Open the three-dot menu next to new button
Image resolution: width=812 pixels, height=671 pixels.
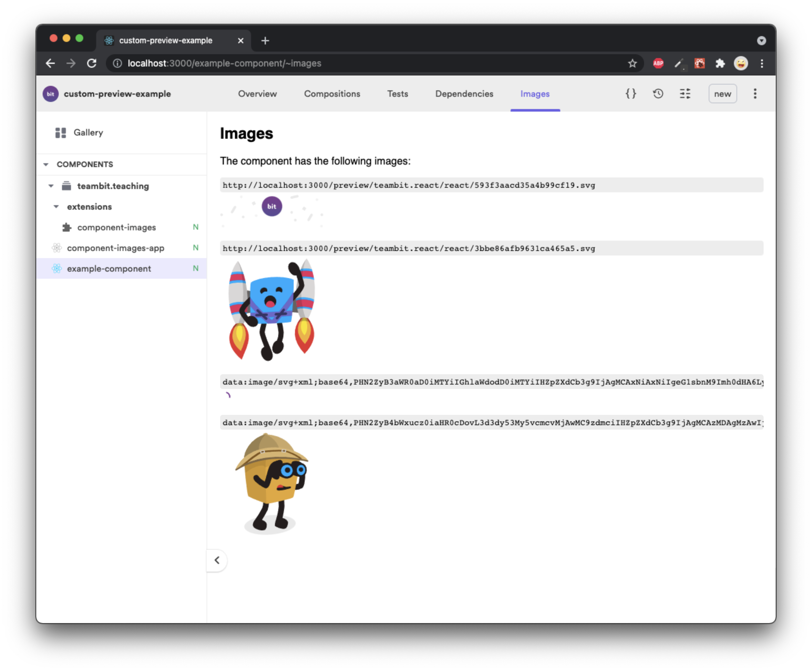[x=755, y=94]
